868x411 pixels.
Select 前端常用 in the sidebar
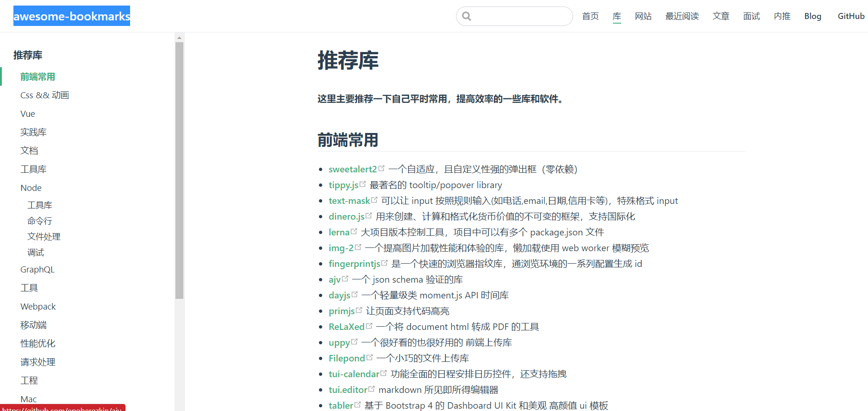(38, 76)
